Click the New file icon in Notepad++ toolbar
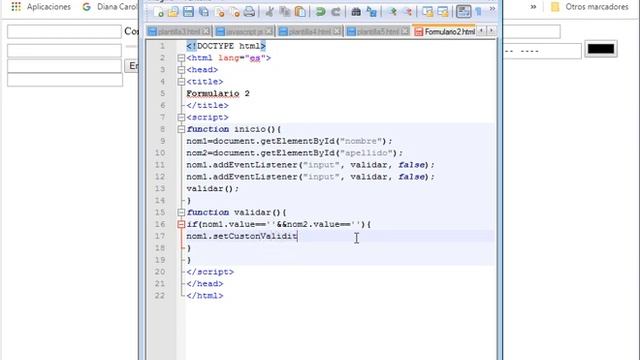The height and width of the screenshot is (360, 640). 158,11
